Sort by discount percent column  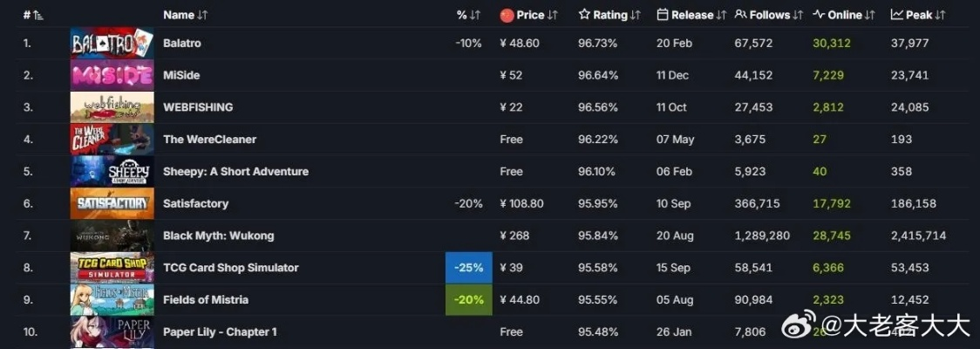tap(469, 15)
